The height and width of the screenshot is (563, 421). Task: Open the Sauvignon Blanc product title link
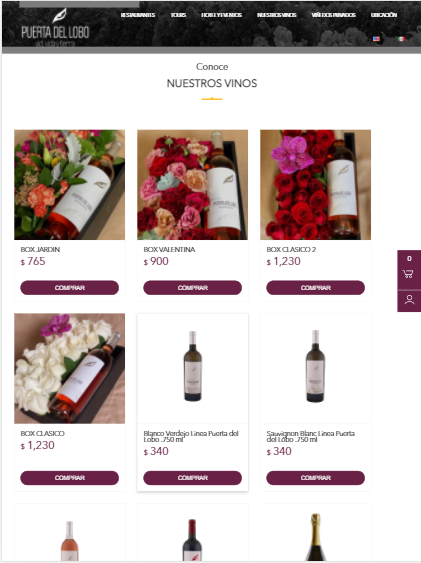[310, 436]
